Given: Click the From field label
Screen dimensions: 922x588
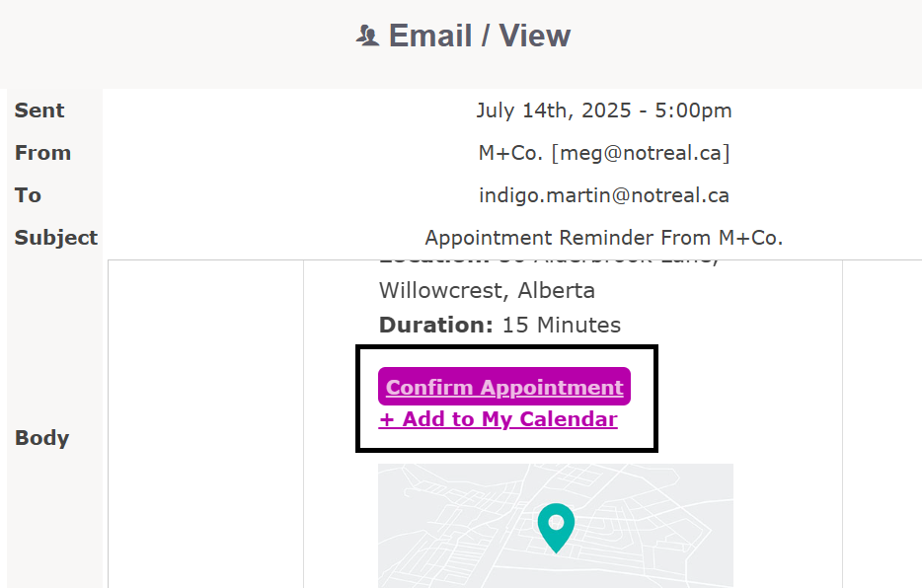Looking at the screenshot, I should click(42, 153).
